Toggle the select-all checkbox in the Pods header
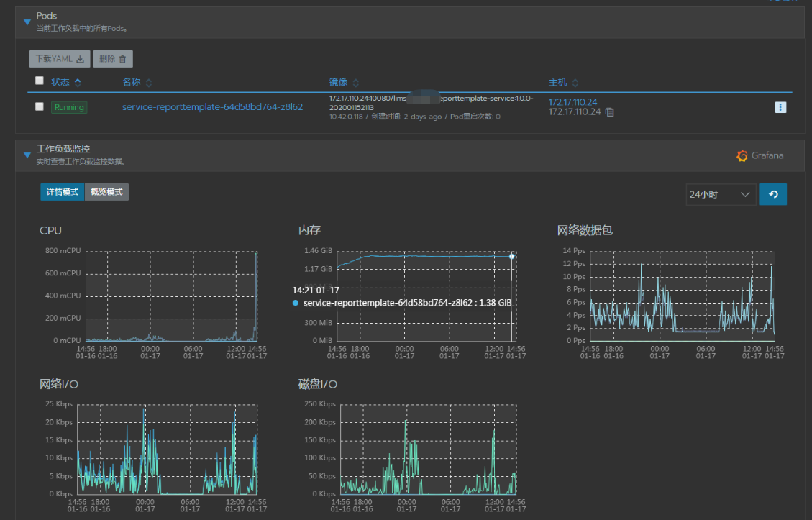 [x=40, y=81]
